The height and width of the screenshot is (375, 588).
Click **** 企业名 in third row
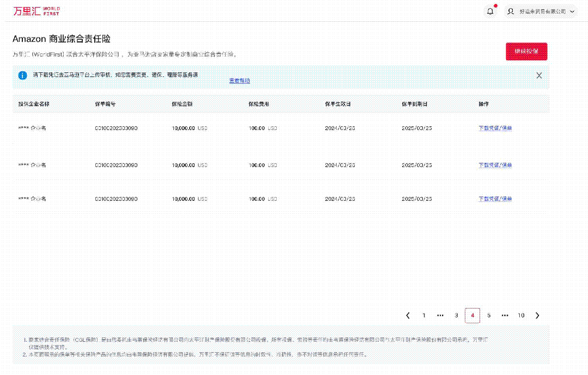pos(32,199)
